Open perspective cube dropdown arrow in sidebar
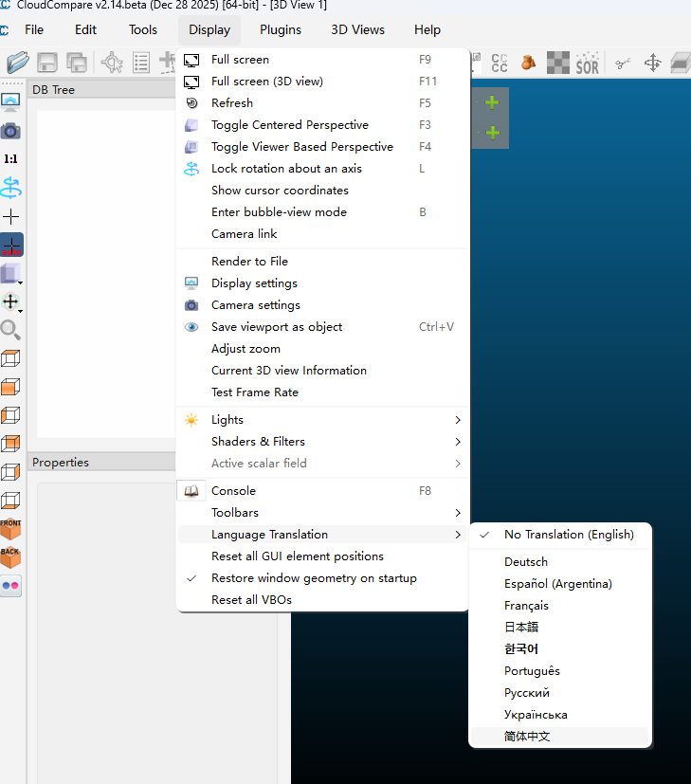 [x=20, y=283]
